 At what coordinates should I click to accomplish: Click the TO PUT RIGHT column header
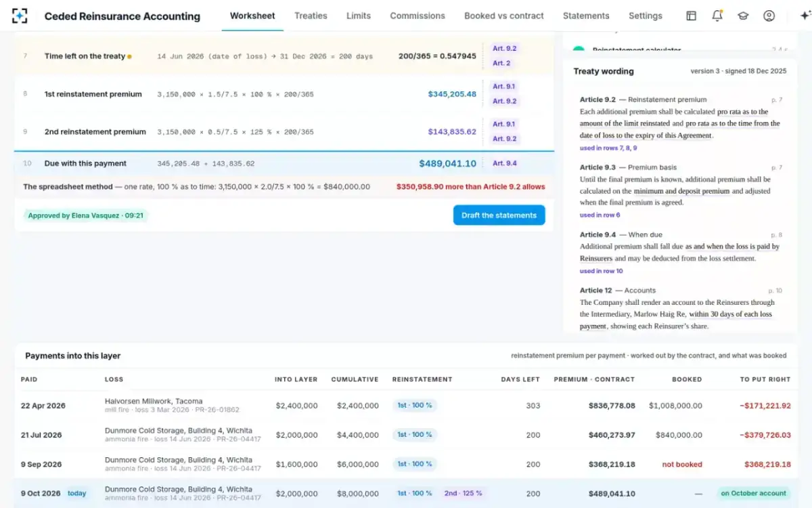tap(765, 379)
